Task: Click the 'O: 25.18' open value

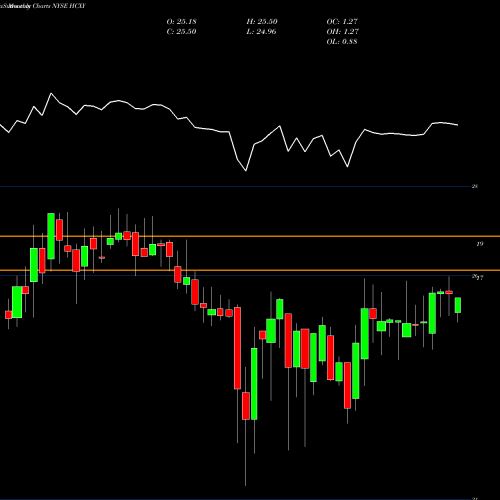Action: click(182, 22)
